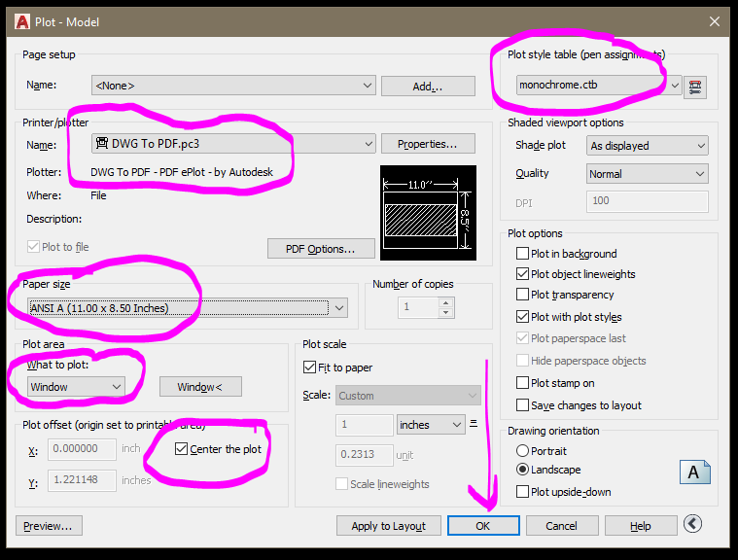The height and width of the screenshot is (560, 738).
Task: Click the Hide paperspace objects checkbox
Action: pyautogui.click(x=522, y=361)
